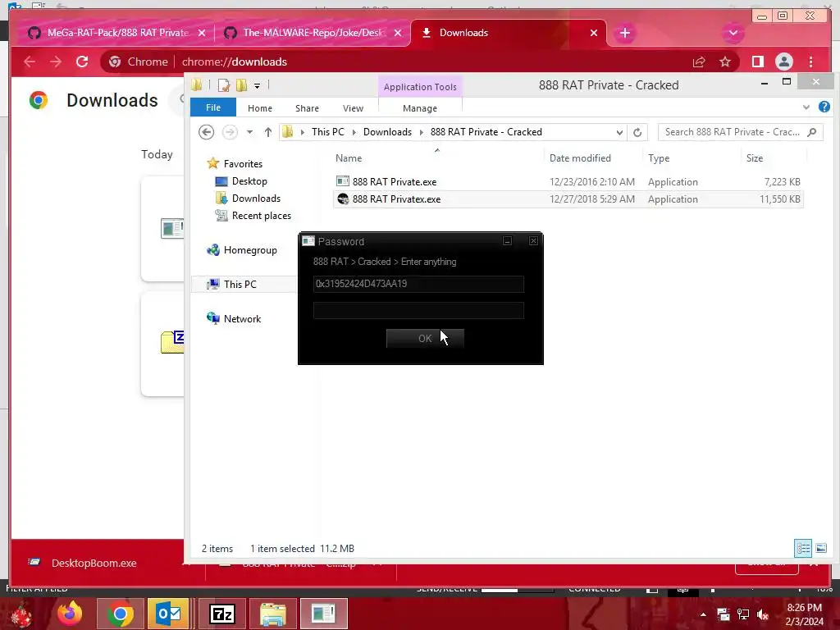Go forward in Explorer navigation
This screenshot has height=630, width=840.
pos(230,132)
